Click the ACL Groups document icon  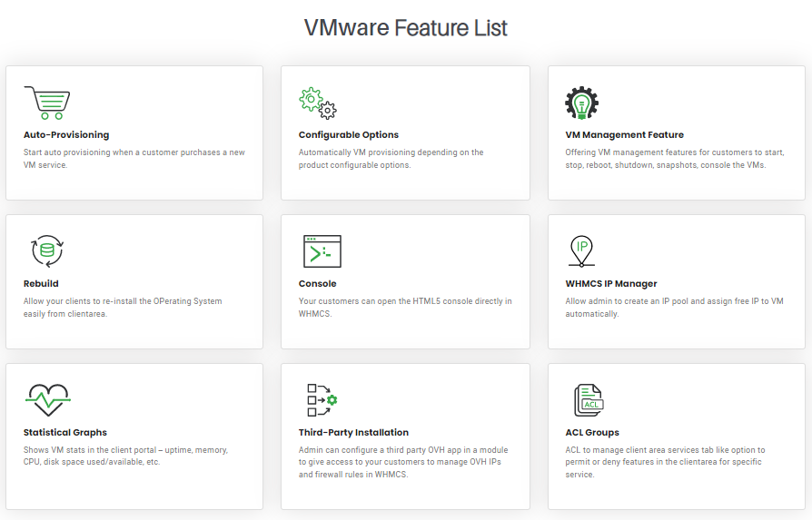click(589, 400)
